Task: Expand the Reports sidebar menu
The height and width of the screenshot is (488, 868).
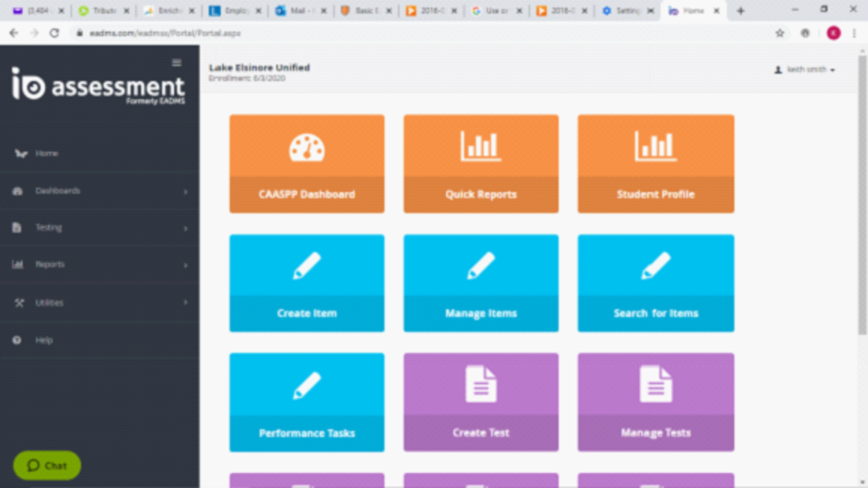Action: click(50, 265)
